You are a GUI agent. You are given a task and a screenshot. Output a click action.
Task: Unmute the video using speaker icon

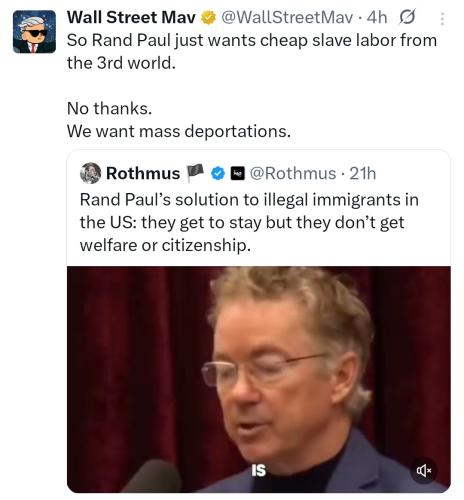pyautogui.click(x=424, y=471)
